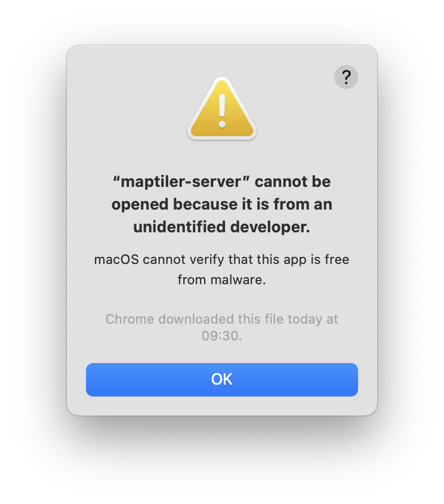Click the word "Chrome" in gray note

click(x=129, y=319)
